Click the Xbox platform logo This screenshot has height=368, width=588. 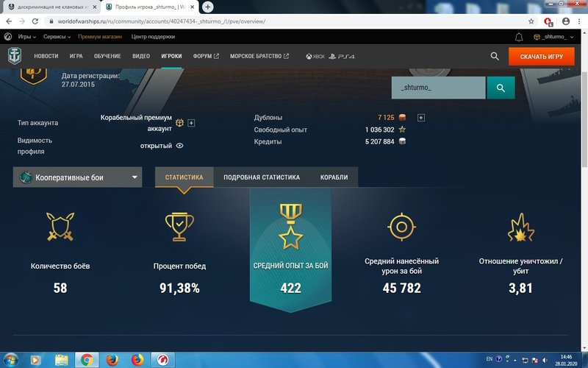click(x=315, y=57)
